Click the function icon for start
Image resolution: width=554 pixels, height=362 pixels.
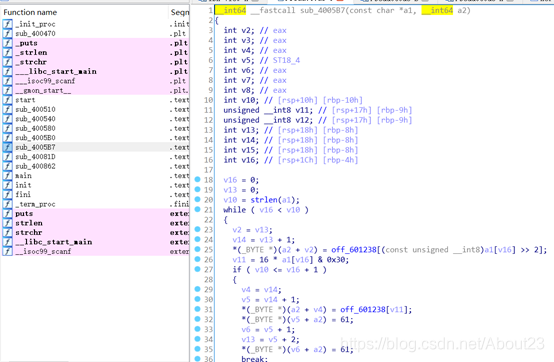point(7,100)
